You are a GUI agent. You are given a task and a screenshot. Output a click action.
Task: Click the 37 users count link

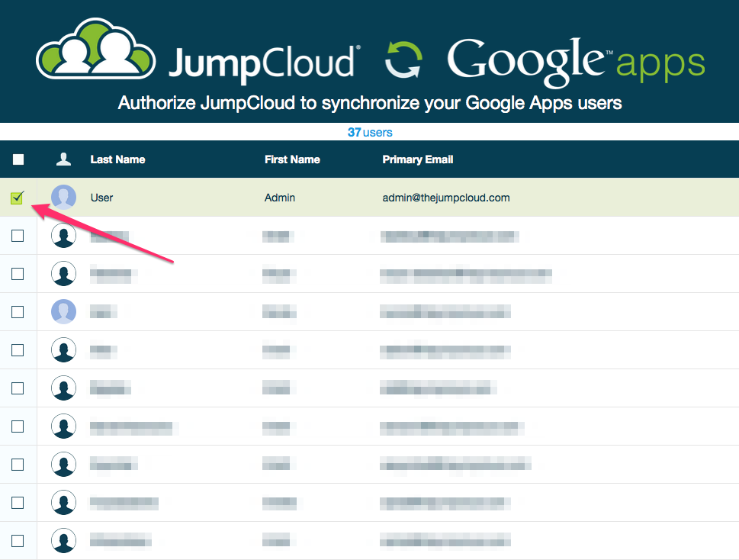coord(370,132)
